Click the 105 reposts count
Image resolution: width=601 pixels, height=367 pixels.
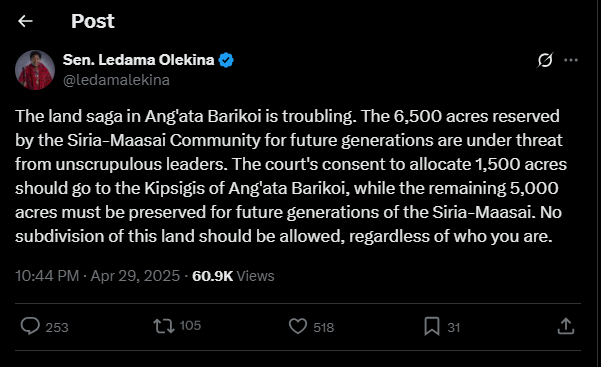(190, 326)
